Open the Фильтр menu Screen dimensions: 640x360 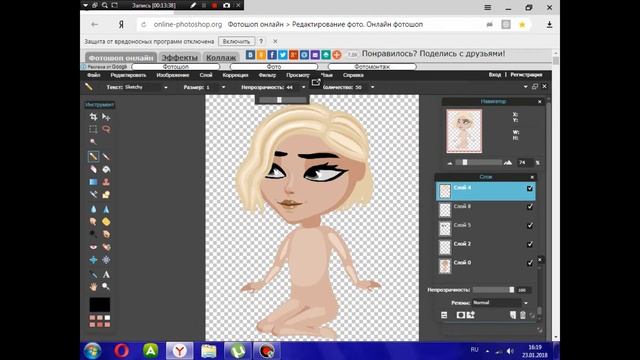pos(267,75)
